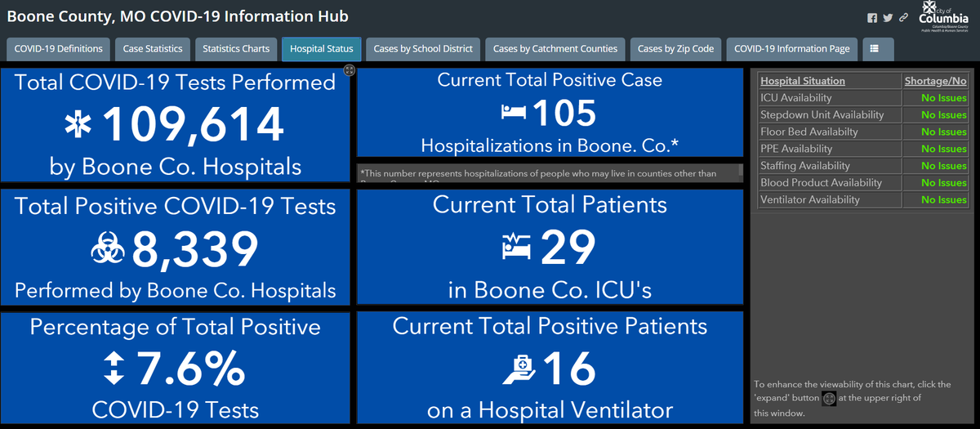Click the biohazard icon beside 8,339
The width and height of the screenshot is (980, 429).
(108, 252)
